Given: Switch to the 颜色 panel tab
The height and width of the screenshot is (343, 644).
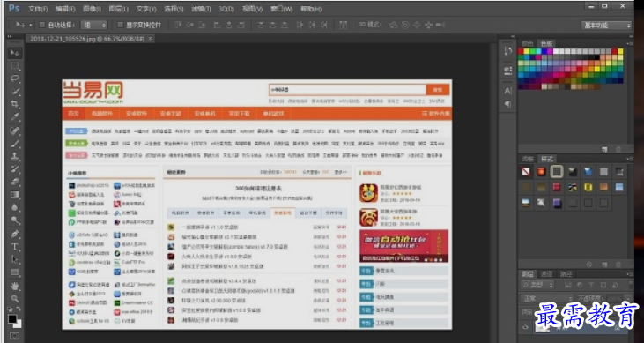Looking at the screenshot, I should coord(527,43).
